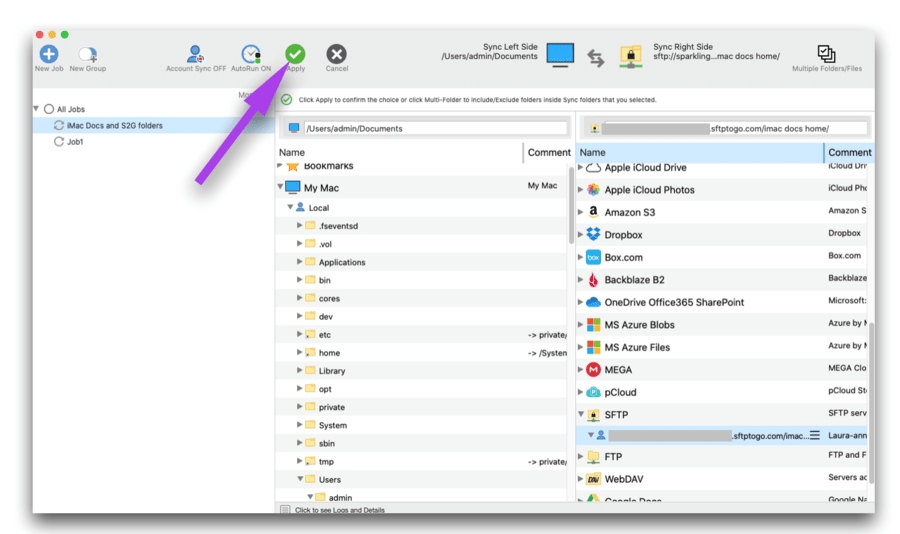Screen dimensions: 900x534
Task: Click the Sync Right Side SFTP icon
Action: point(631,57)
